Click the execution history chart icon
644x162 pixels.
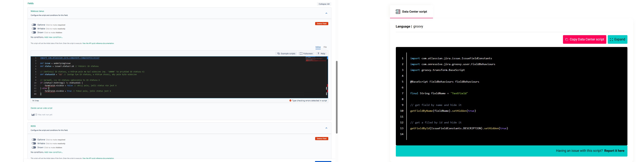click(33, 115)
